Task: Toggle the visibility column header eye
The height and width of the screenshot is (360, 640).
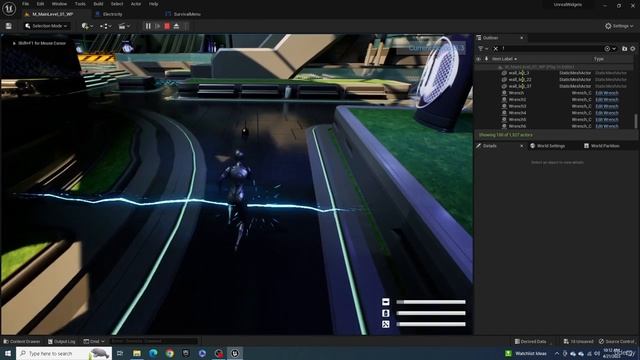Action: (478, 59)
